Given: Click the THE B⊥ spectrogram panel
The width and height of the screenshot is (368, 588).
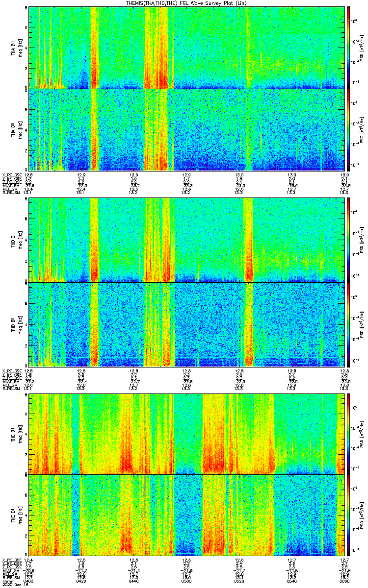Looking at the screenshot, I should tap(186, 433).
